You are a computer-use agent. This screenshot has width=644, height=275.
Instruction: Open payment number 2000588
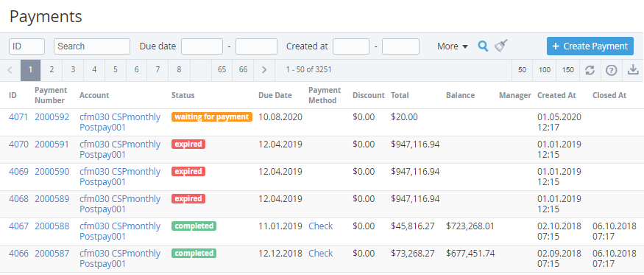pyautogui.click(x=52, y=226)
